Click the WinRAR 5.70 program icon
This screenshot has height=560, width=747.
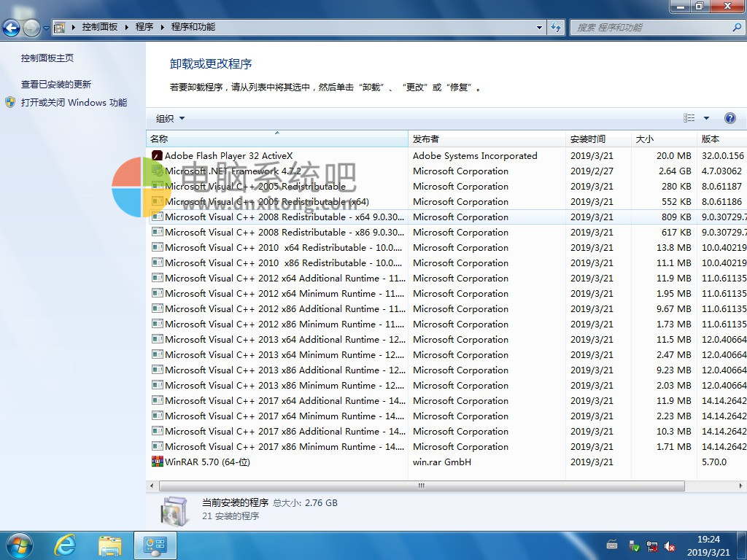(157, 461)
